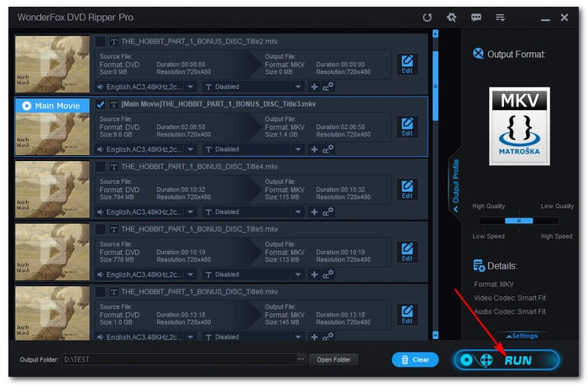Click the Title5.mkv thumbnail preview
The image size is (588, 386).
[52, 252]
